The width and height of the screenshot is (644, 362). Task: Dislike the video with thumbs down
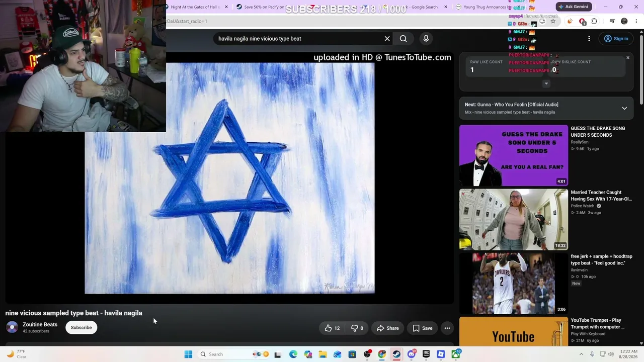[x=357, y=328]
